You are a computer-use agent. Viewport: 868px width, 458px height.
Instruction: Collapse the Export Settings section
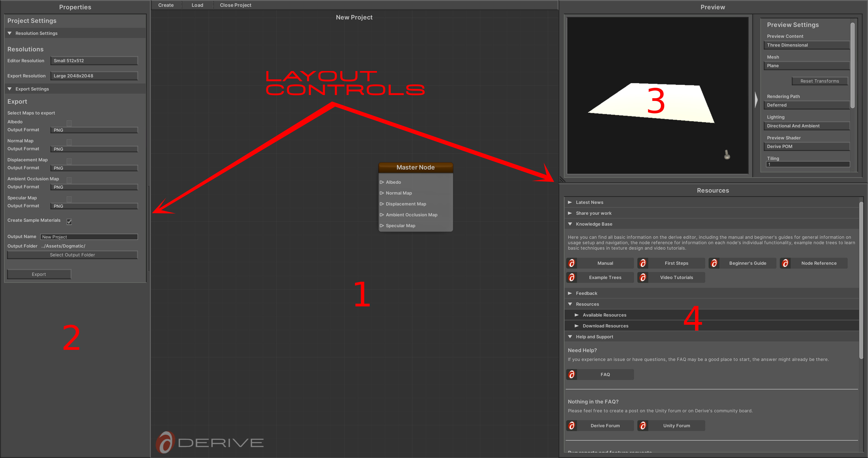click(10, 89)
